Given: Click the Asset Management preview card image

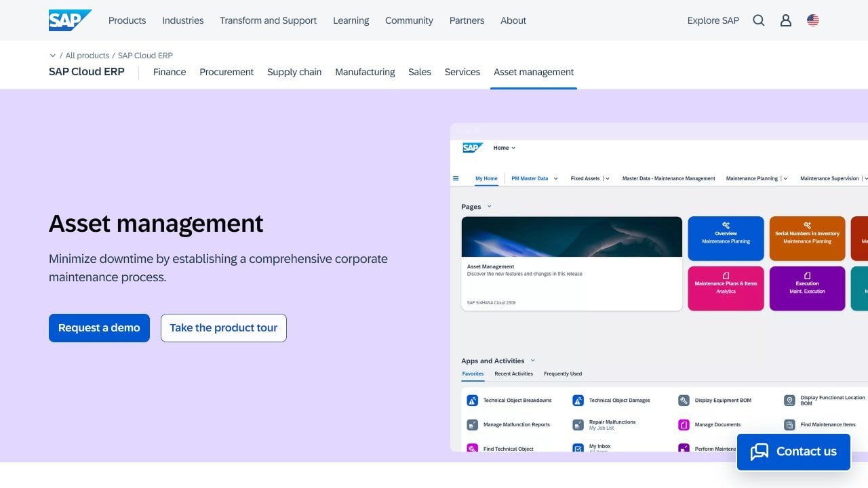Looking at the screenshot, I should click(572, 237).
